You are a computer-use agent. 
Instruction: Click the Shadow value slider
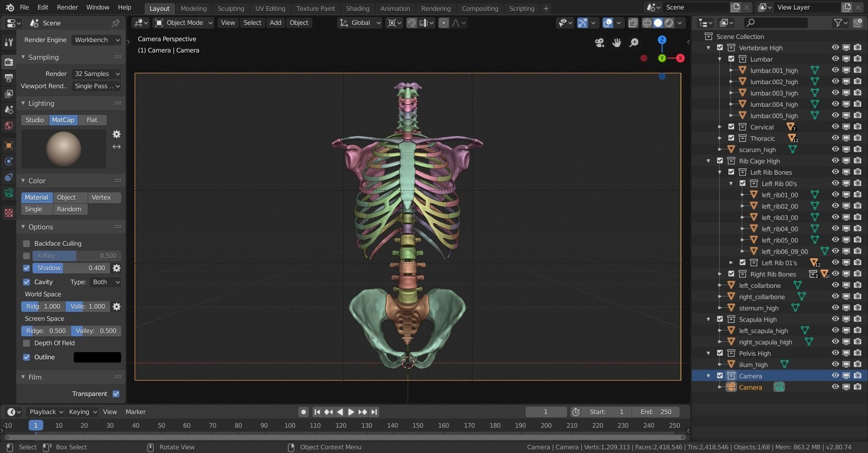(71, 268)
